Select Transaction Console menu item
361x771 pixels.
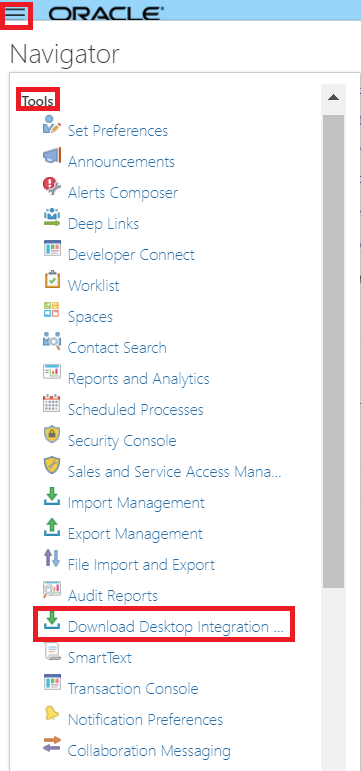133,688
